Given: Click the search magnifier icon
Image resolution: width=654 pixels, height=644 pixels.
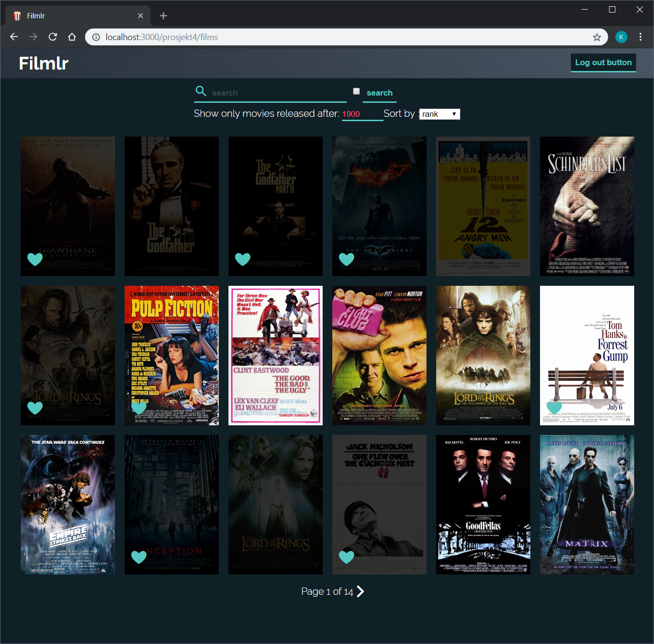Looking at the screenshot, I should [x=200, y=91].
